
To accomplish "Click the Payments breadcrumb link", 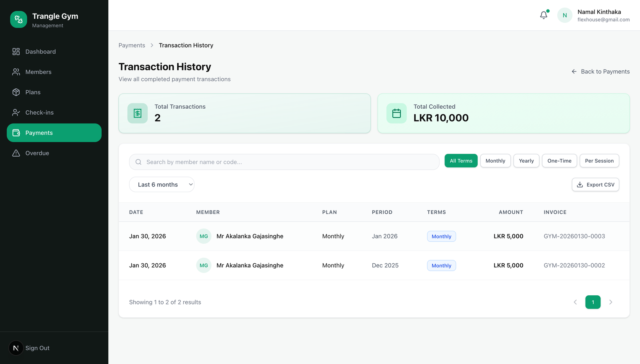I will pos(132,46).
